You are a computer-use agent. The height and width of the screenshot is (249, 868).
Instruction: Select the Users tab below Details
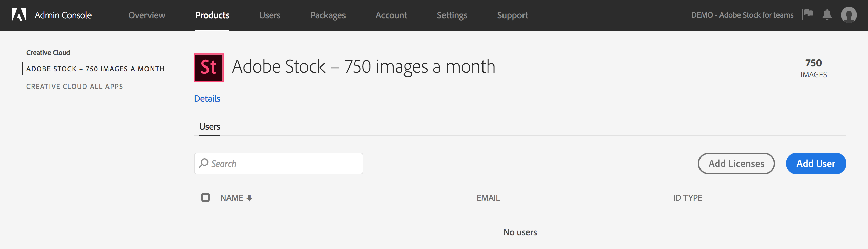coord(210,127)
